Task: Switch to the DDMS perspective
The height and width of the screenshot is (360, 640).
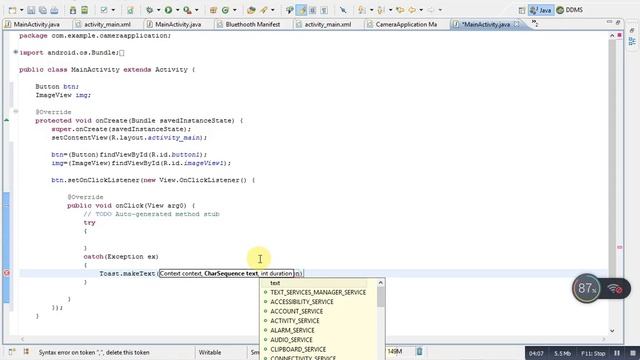Action: pos(570,10)
